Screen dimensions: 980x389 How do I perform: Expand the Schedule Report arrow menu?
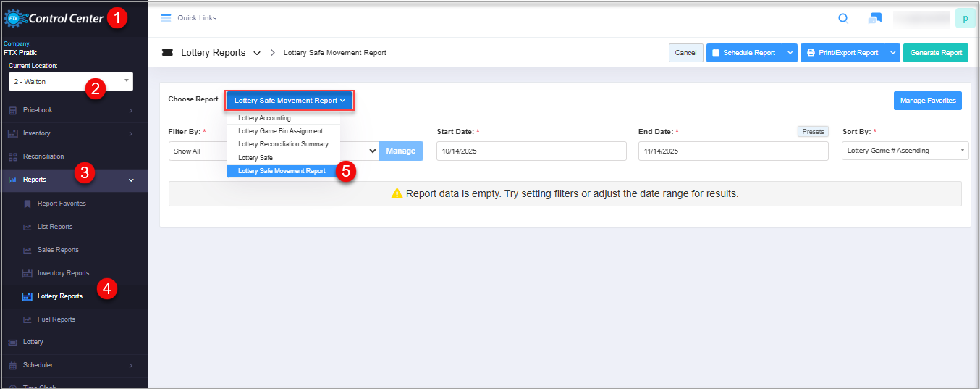pos(790,53)
